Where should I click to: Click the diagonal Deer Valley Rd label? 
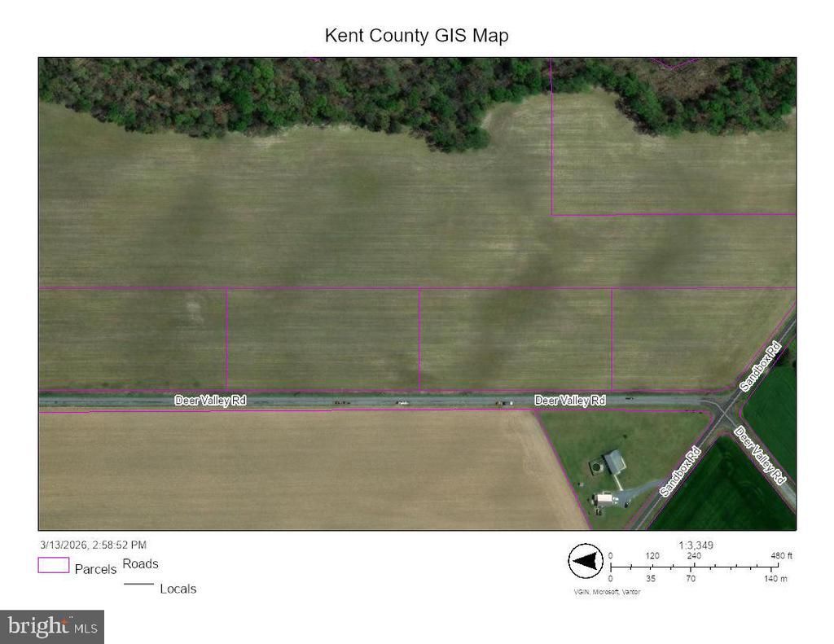point(760,454)
